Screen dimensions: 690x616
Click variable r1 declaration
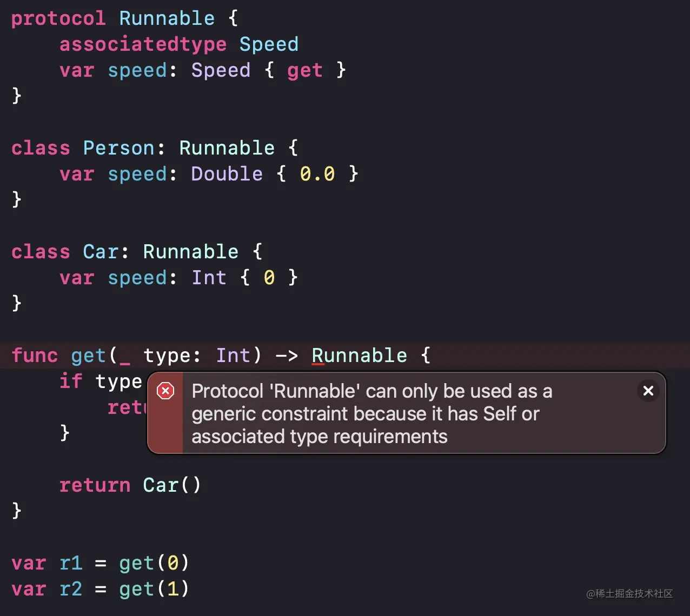(71, 563)
